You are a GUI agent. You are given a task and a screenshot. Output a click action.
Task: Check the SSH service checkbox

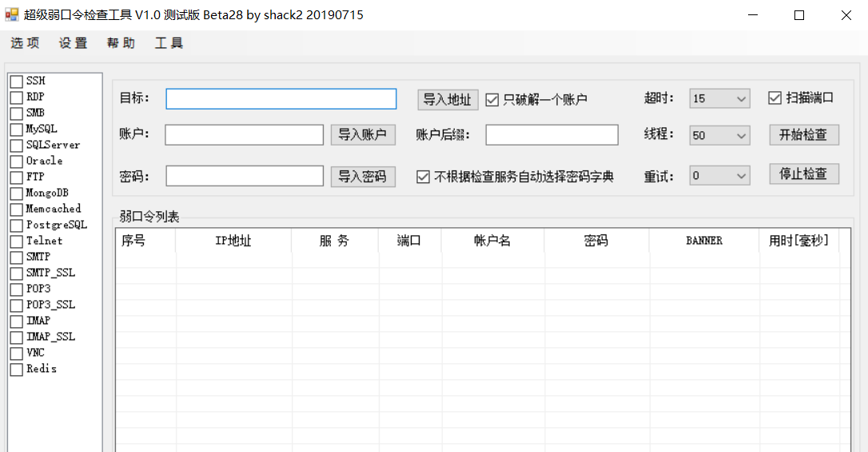pyautogui.click(x=17, y=82)
